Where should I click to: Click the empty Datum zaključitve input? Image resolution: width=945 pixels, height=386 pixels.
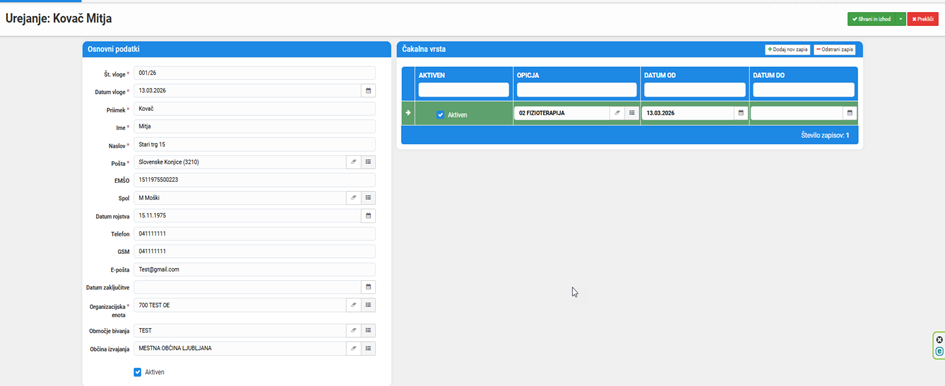(x=248, y=287)
